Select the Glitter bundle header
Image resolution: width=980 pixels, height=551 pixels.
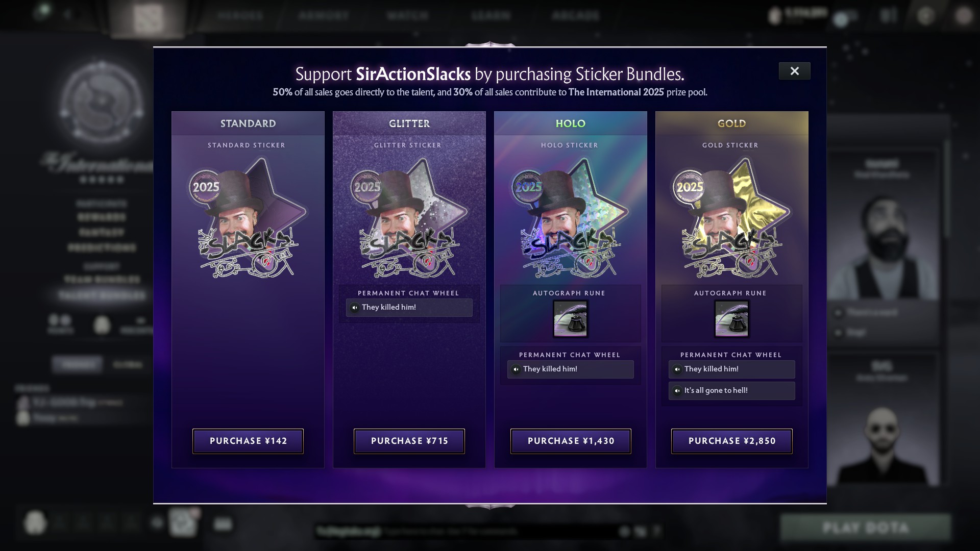[x=409, y=123]
